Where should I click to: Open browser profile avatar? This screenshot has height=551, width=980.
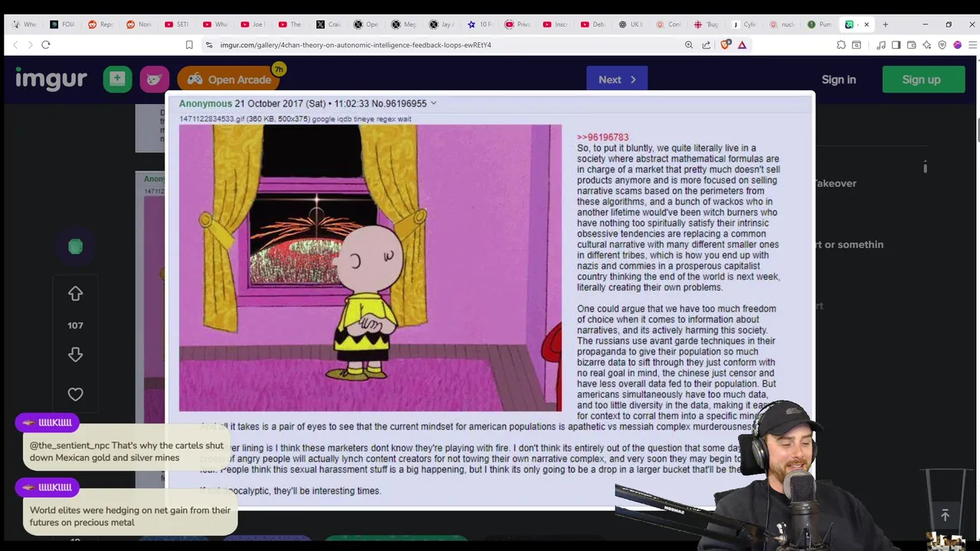(958, 44)
